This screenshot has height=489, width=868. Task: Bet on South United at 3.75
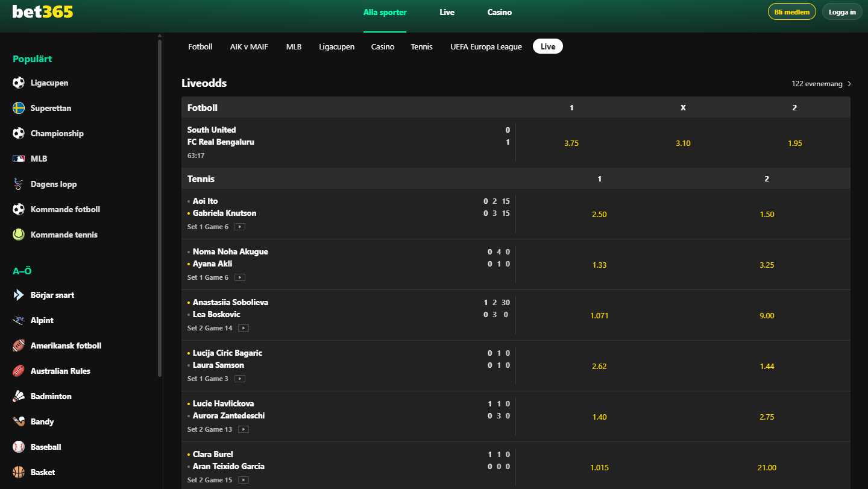click(x=571, y=144)
